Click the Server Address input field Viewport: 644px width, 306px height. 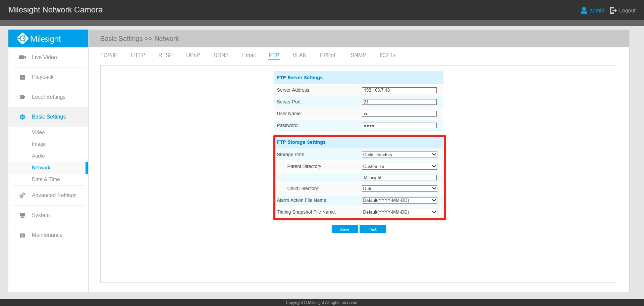(x=399, y=90)
